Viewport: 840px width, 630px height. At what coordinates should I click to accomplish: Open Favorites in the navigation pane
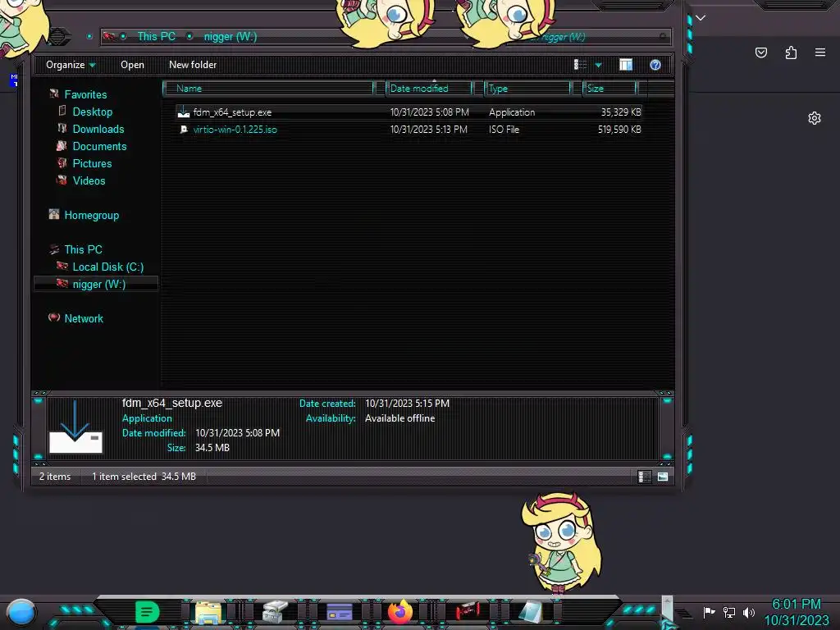click(85, 94)
